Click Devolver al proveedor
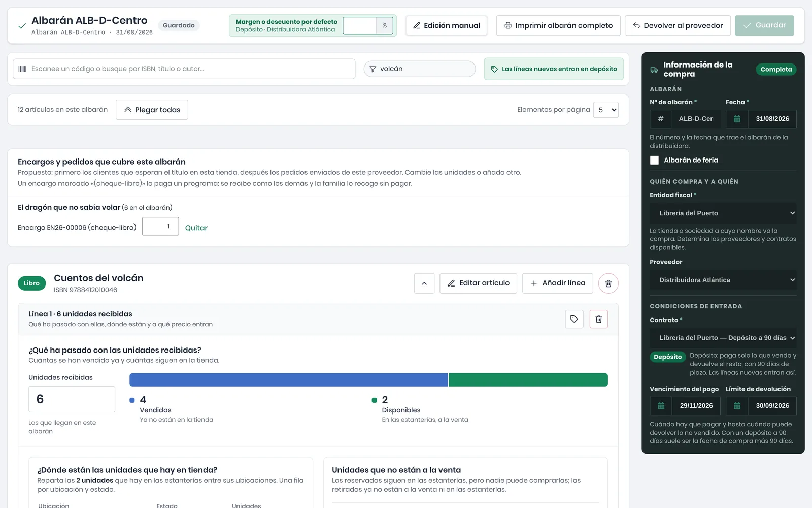This screenshot has width=812, height=508. [x=678, y=25]
